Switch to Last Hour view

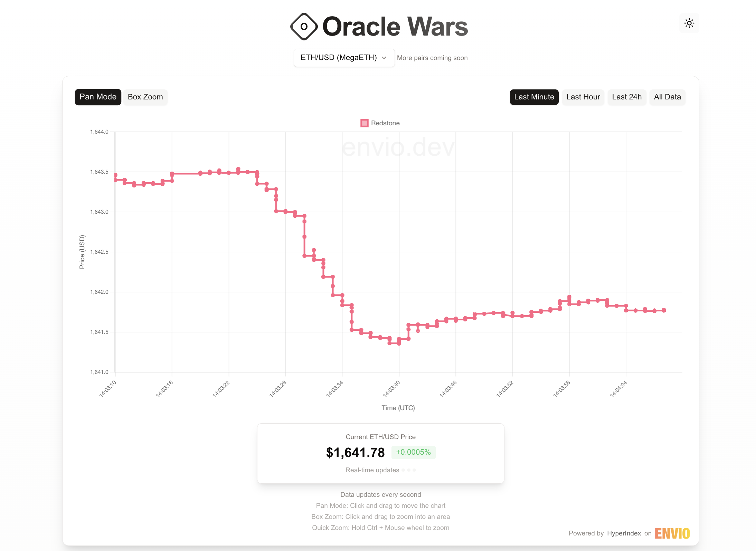583,97
